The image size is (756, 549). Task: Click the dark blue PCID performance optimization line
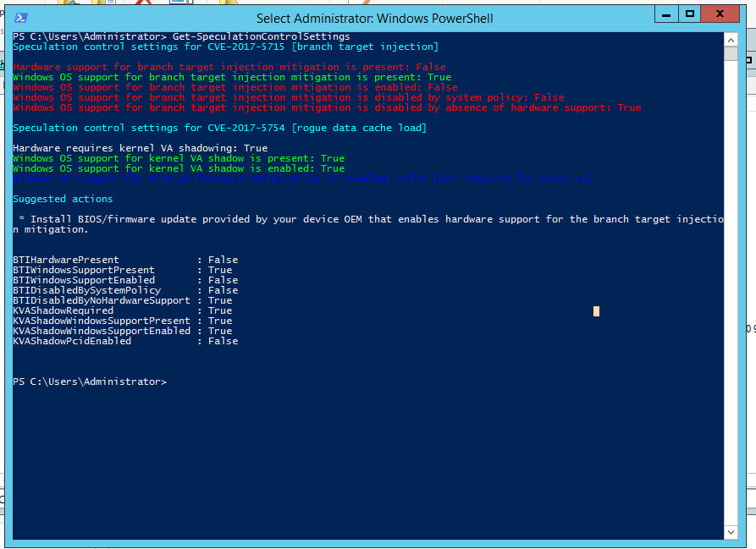pyautogui.click(x=303, y=178)
